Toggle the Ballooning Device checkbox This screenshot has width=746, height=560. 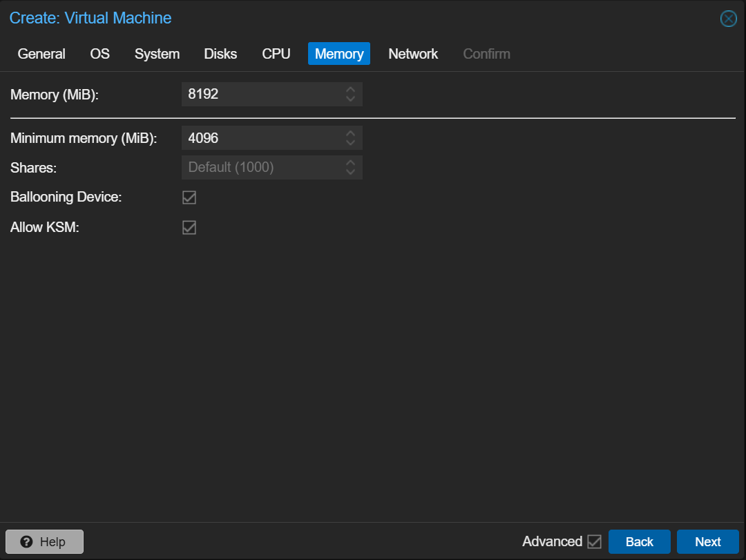coord(189,197)
